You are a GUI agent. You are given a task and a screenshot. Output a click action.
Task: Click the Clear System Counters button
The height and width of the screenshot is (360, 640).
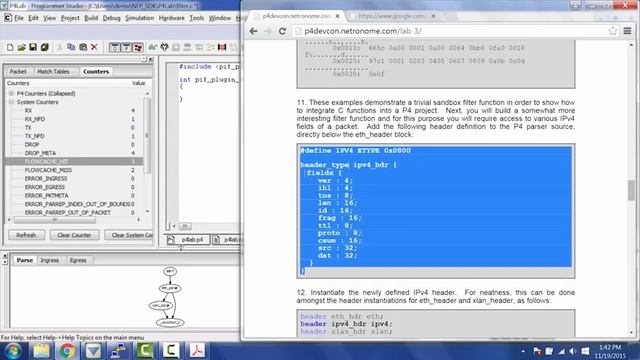coord(129,235)
